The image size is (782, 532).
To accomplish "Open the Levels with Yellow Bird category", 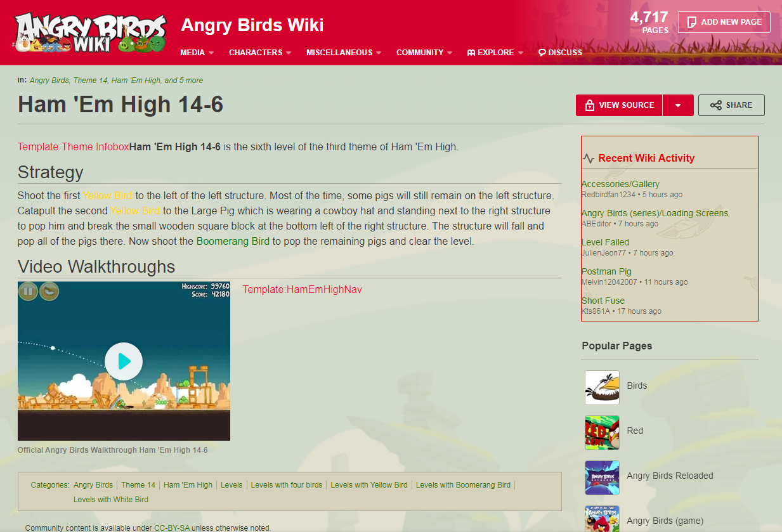I will (x=369, y=485).
